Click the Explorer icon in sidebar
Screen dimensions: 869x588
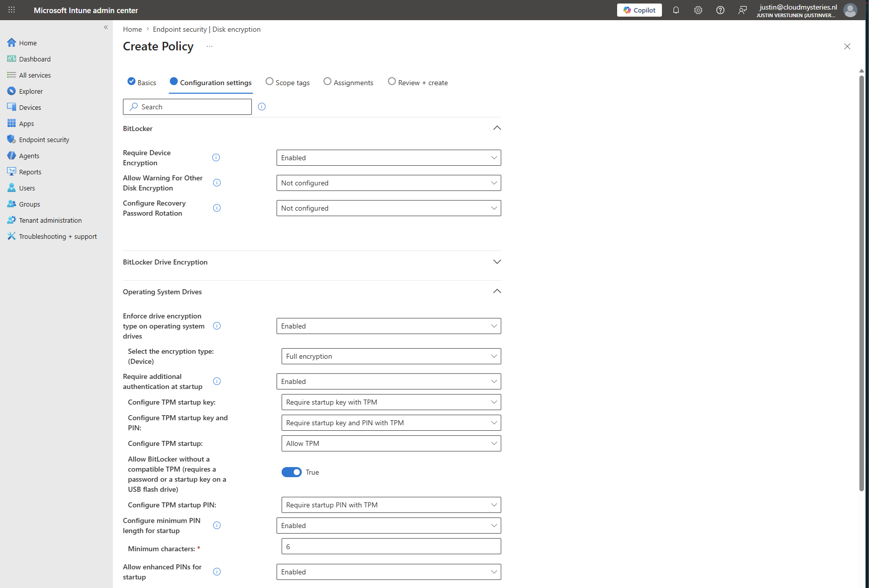point(12,91)
